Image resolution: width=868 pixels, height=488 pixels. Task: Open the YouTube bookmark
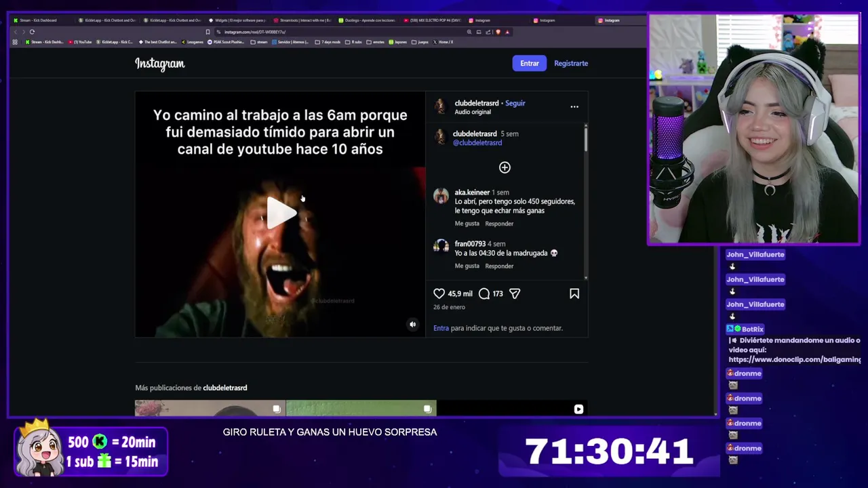[80, 42]
